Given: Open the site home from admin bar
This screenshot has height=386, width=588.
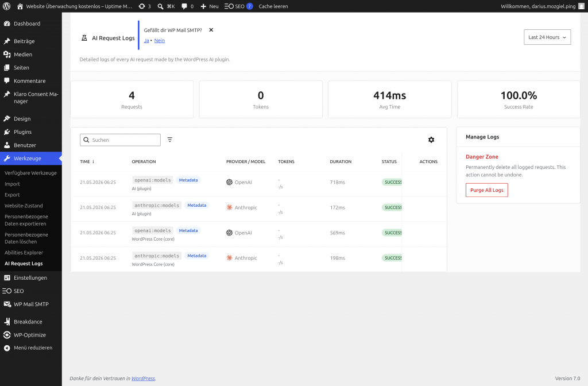Looking at the screenshot, I should click(x=75, y=6).
